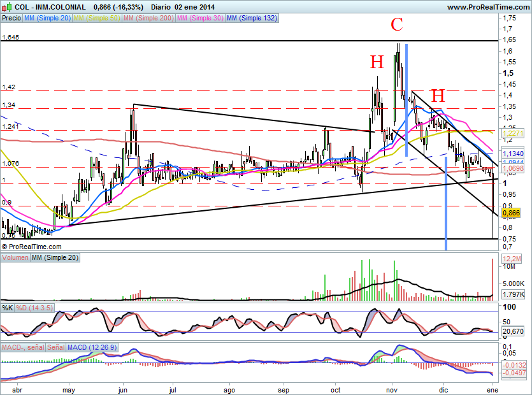Click the MM (Simple 132) indicator label
Viewport: 532px width, 395px height.
coord(252,18)
